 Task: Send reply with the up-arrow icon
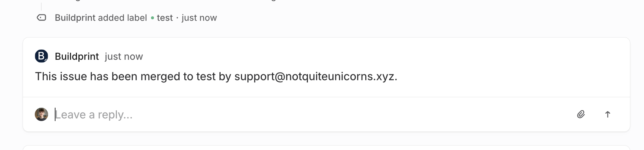[x=607, y=114]
